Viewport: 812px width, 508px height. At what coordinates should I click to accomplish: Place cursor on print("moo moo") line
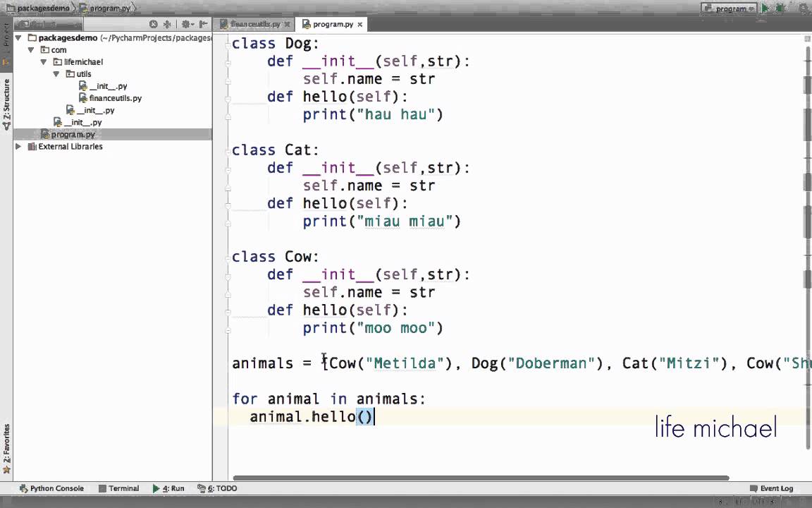(x=373, y=328)
